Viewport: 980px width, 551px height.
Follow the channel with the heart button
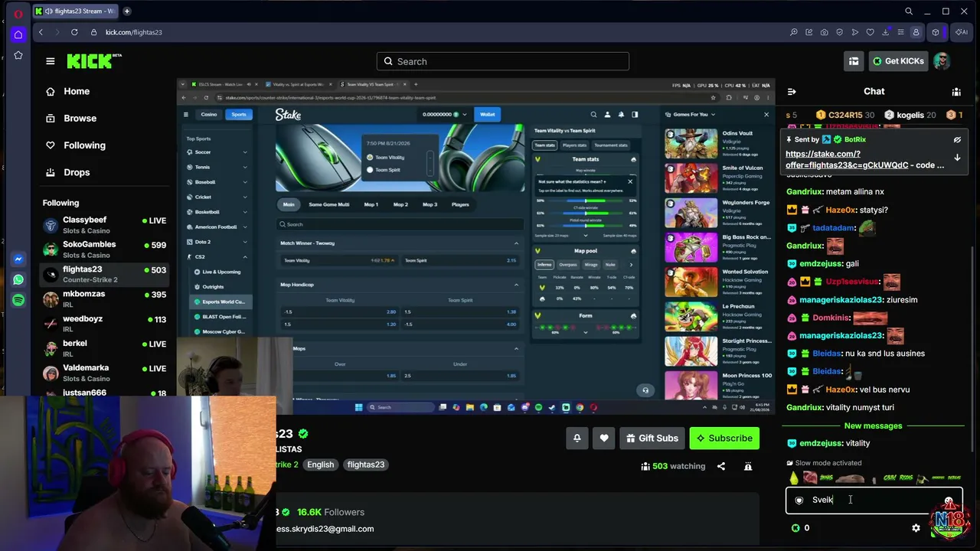point(604,438)
